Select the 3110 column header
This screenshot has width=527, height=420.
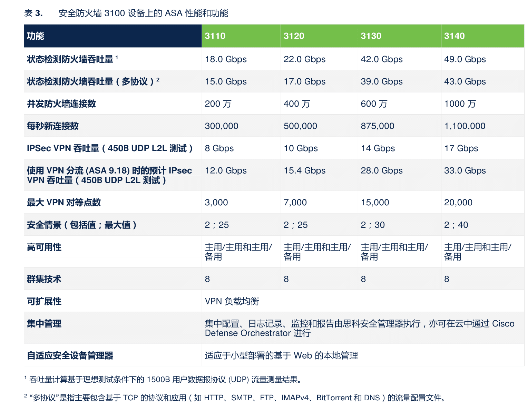[x=215, y=36]
